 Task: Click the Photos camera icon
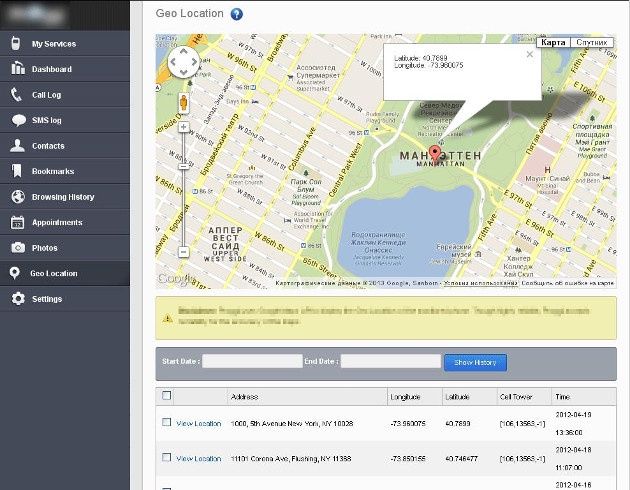point(18,247)
